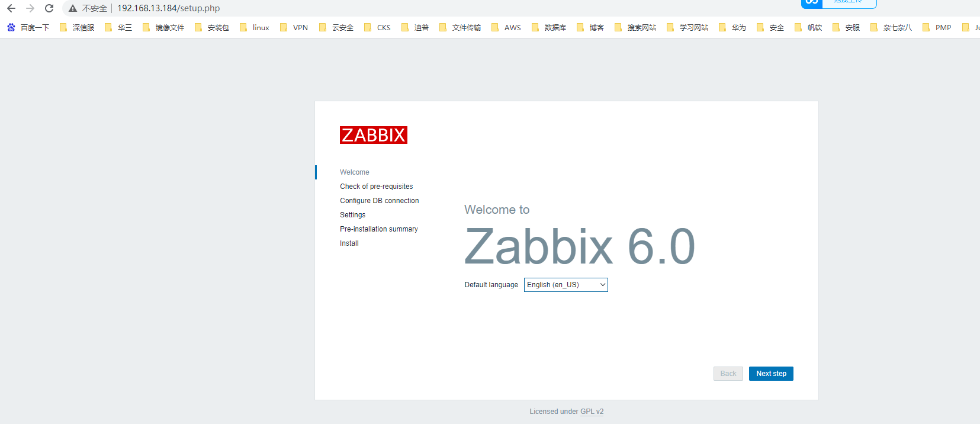The image size is (980, 424).
Task: Open the 博客 bookmark folder
Action: [x=590, y=27]
